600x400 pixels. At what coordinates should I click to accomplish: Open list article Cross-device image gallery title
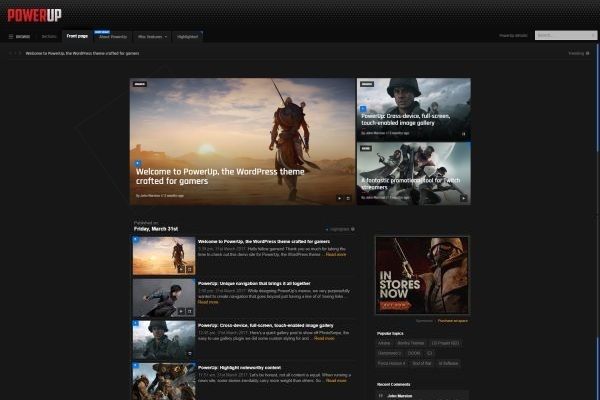(x=266, y=326)
